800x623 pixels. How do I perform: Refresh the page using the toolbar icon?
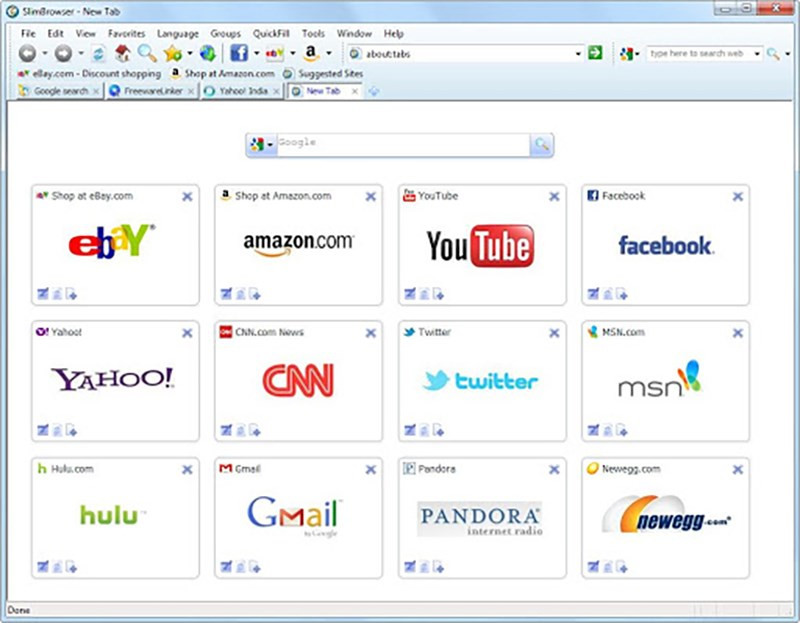click(98, 54)
